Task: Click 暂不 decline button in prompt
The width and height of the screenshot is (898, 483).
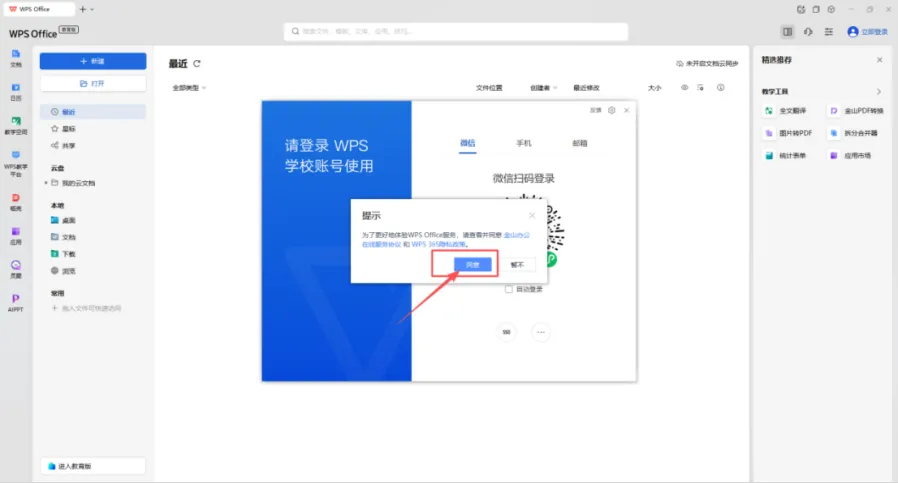Action: pyautogui.click(x=517, y=264)
